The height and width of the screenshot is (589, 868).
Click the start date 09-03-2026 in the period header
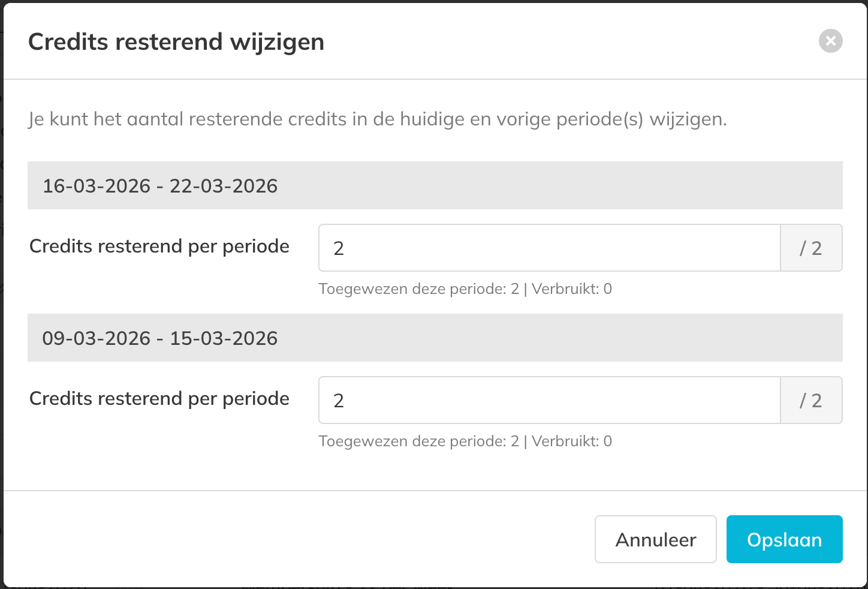click(x=97, y=338)
